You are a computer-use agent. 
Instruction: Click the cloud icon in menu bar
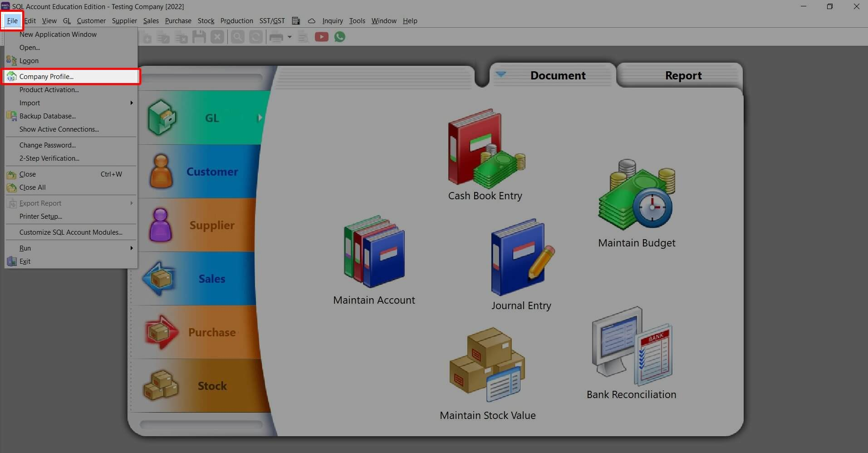tap(311, 21)
